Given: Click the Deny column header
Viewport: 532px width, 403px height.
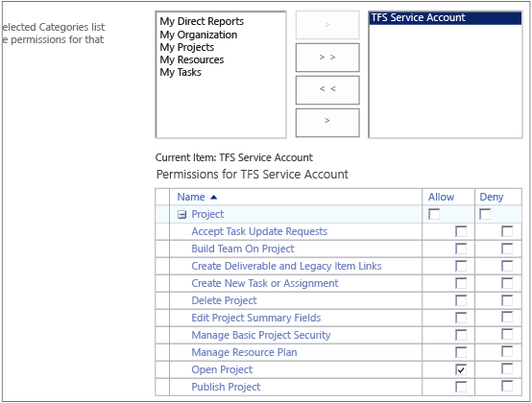Looking at the screenshot, I should coord(492,197).
